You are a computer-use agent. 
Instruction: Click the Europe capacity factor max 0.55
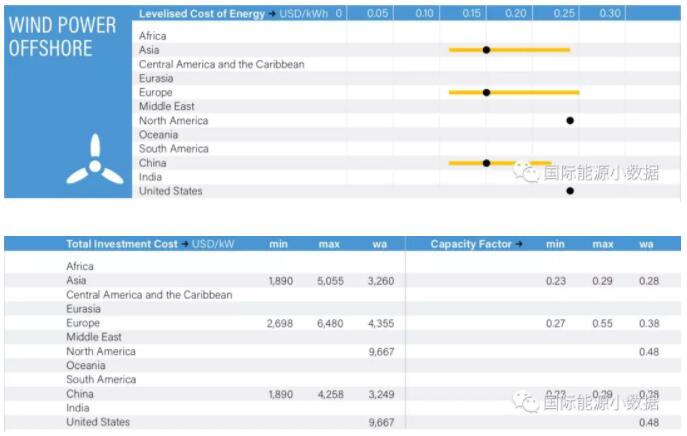[x=602, y=324]
